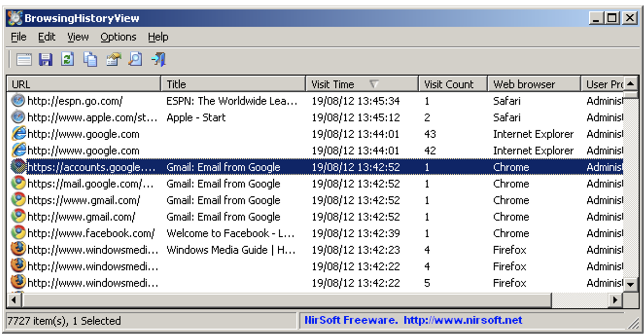The image size is (644, 334).
Task: Click the 'NirSoft Freeware.' status bar text
Action: coord(351,320)
